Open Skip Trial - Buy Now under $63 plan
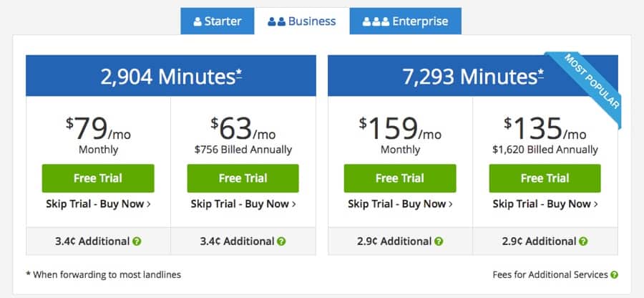Image resolution: width=644 pixels, height=298 pixels. click(x=243, y=204)
